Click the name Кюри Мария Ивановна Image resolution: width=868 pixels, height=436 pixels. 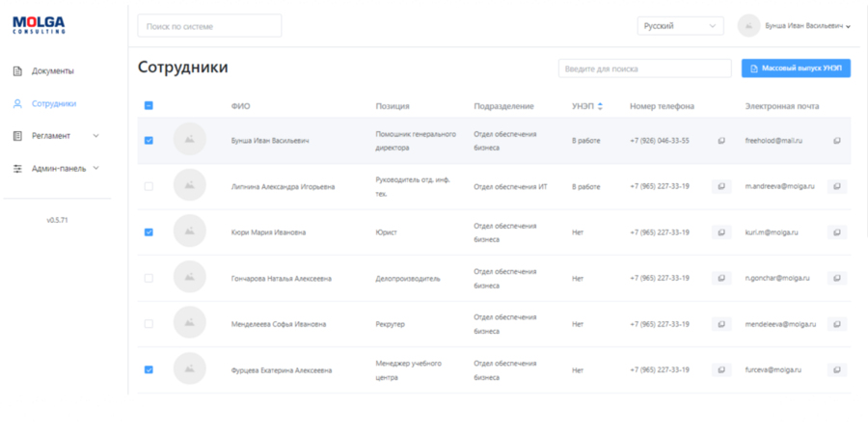(268, 232)
